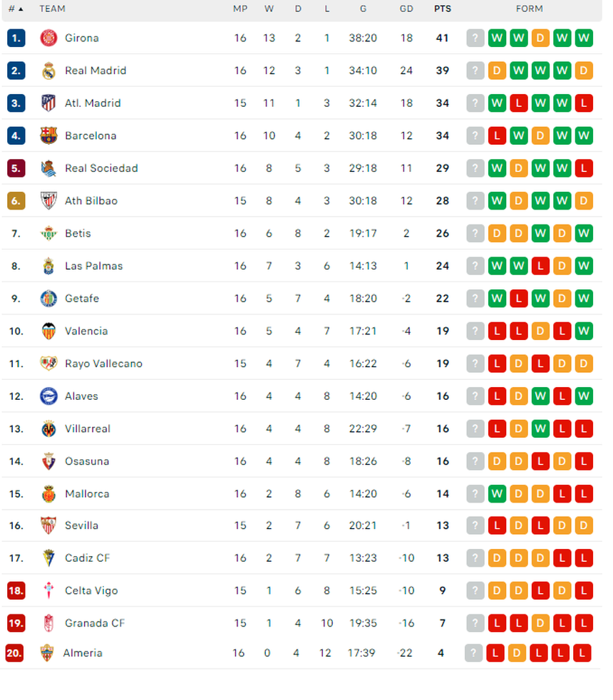613x700 pixels.
Task: Click the Ath Bilbao club crest
Action: (48, 200)
